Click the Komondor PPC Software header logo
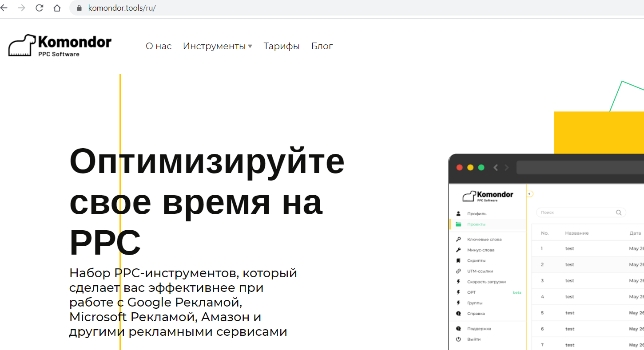 (60, 46)
